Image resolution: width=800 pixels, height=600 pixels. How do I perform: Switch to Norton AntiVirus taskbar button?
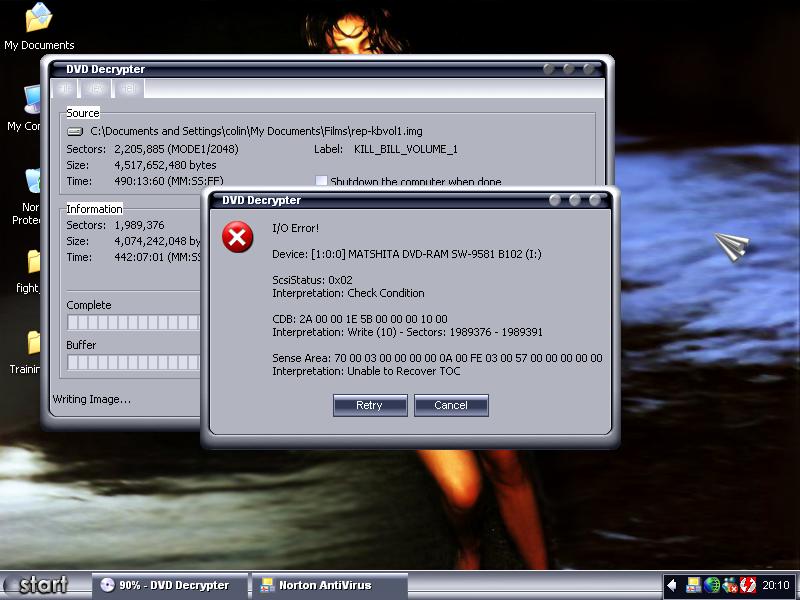330,585
